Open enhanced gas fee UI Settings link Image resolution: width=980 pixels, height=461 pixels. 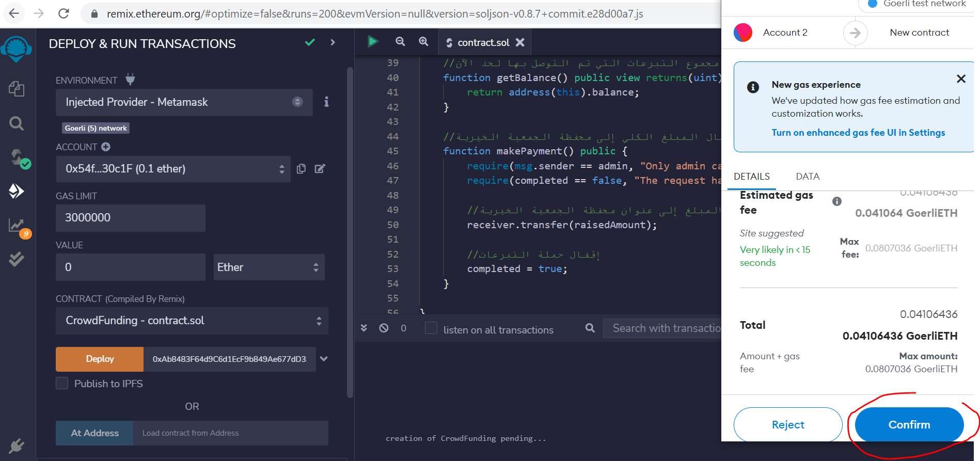pyautogui.click(x=858, y=133)
